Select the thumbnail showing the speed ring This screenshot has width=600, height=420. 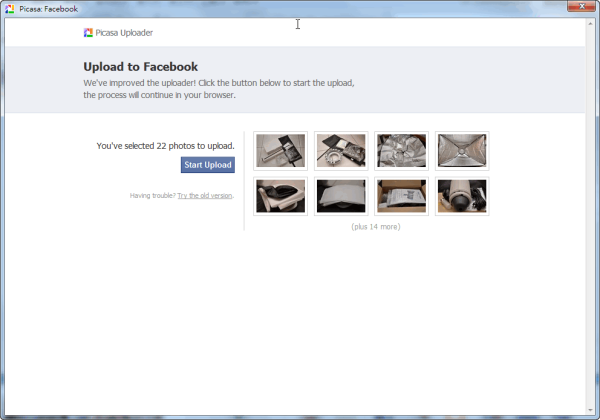click(341, 151)
